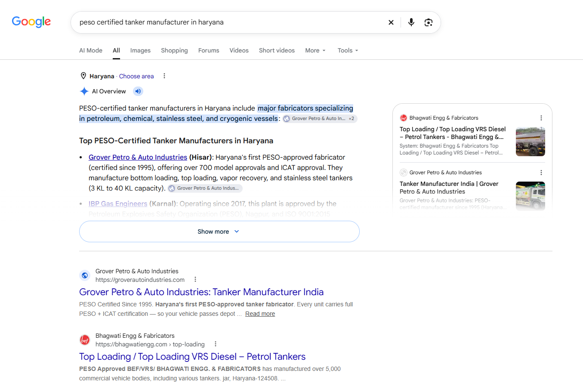The image size is (583, 392).
Task: Switch to Shopping tab
Action: pos(174,50)
